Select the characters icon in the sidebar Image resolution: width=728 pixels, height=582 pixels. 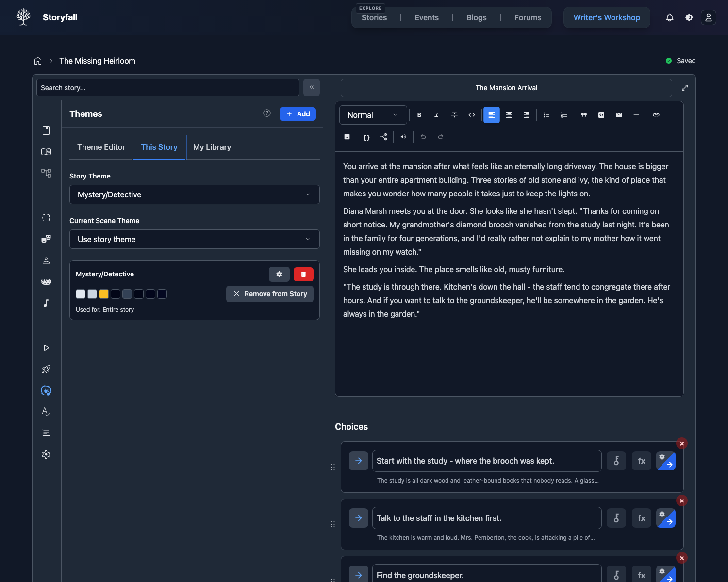46,260
